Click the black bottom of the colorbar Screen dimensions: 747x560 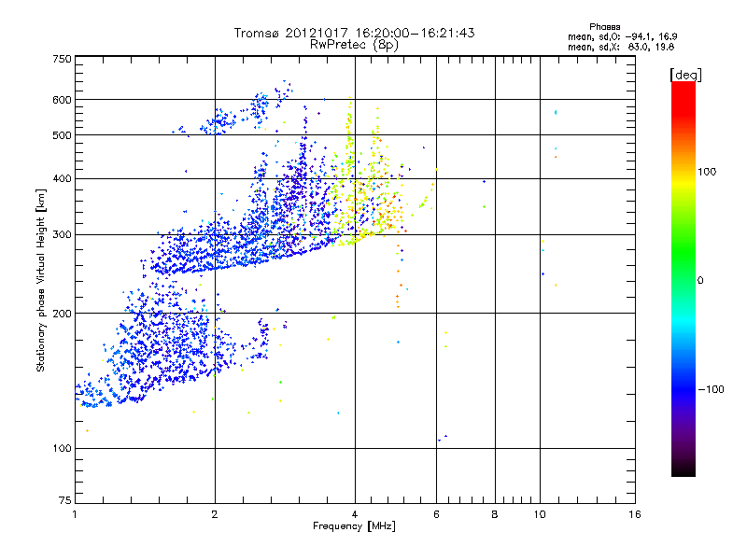(x=684, y=469)
